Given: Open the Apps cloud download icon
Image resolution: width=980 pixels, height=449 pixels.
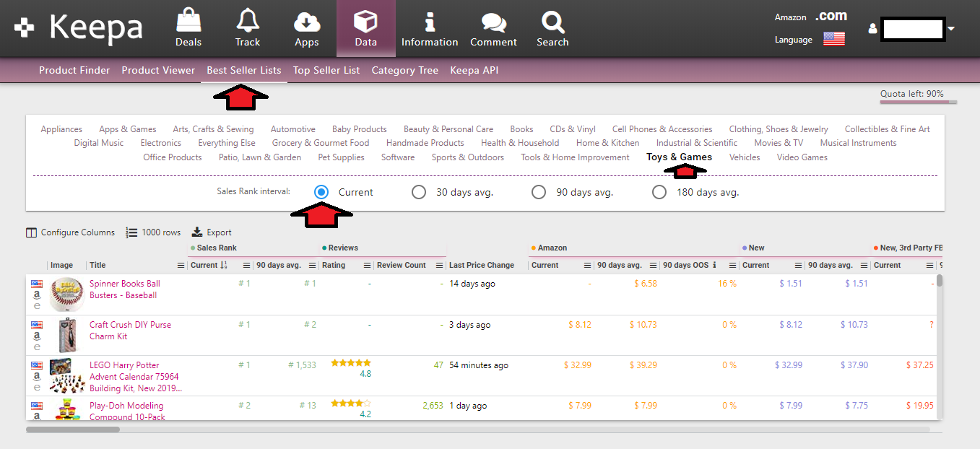Looking at the screenshot, I should click(307, 22).
